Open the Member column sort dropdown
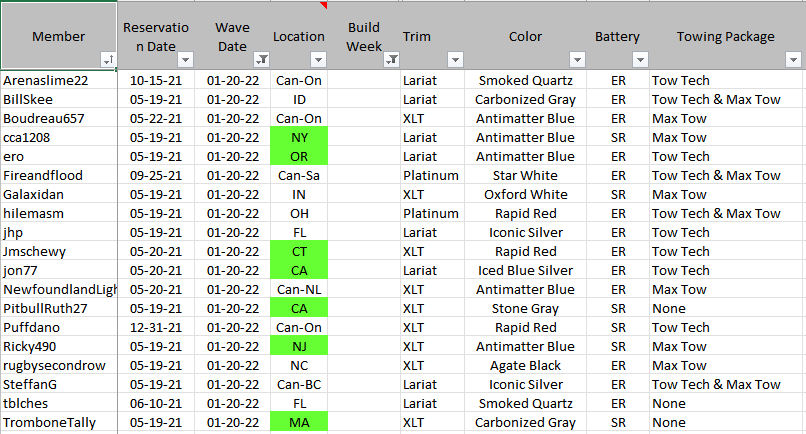The width and height of the screenshot is (806, 434). 109,60
